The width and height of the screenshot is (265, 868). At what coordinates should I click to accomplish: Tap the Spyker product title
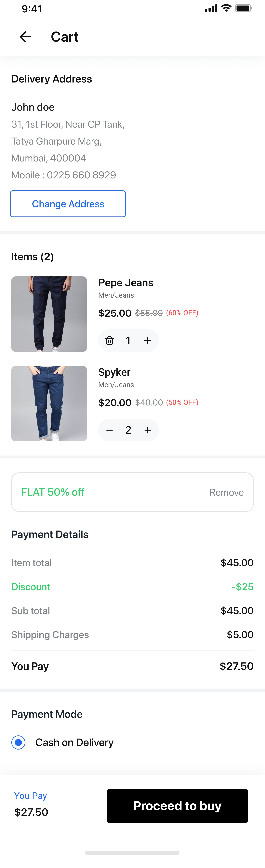coord(114,372)
